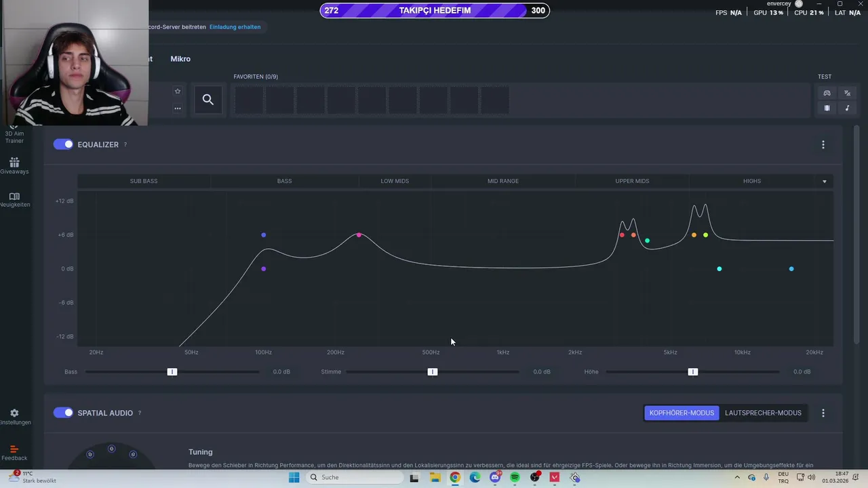Click the Bass slider handle
The width and height of the screenshot is (868, 488).
(172, 372)
